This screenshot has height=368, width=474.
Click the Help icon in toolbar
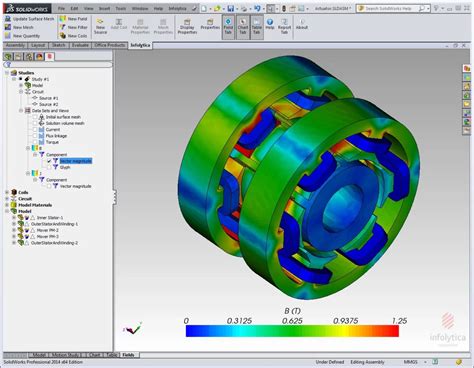point(270,24)
